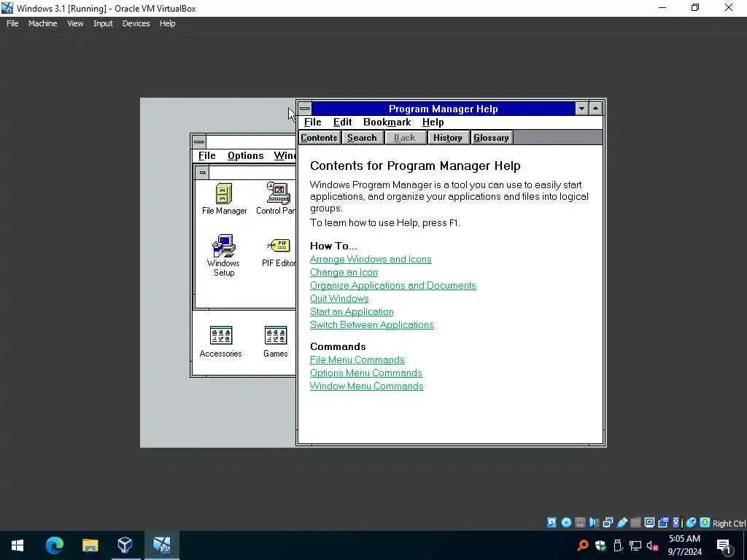Open File menu in Program Manager window

pyautogui.click(x=206, y=156)
